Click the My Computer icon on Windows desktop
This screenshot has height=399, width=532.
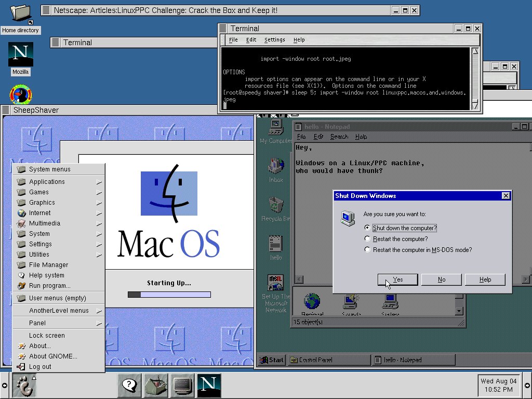tap(276, 131)
